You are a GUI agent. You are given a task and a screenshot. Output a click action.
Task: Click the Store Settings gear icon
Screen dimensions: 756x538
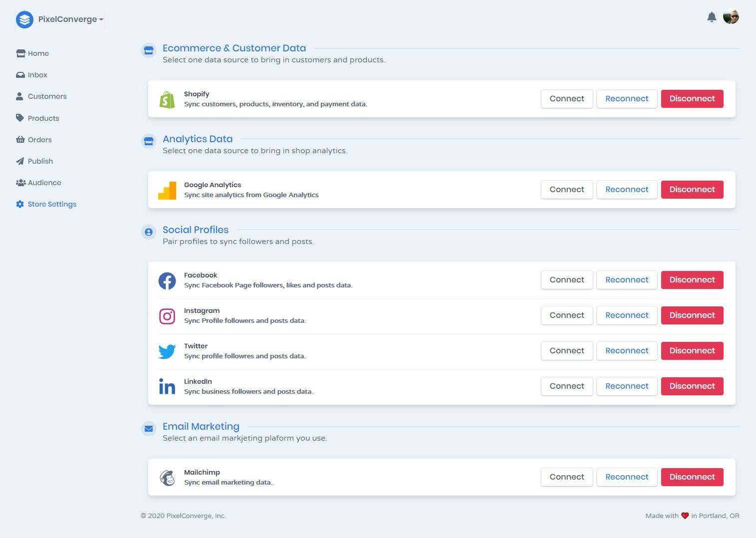click(20, 204)
